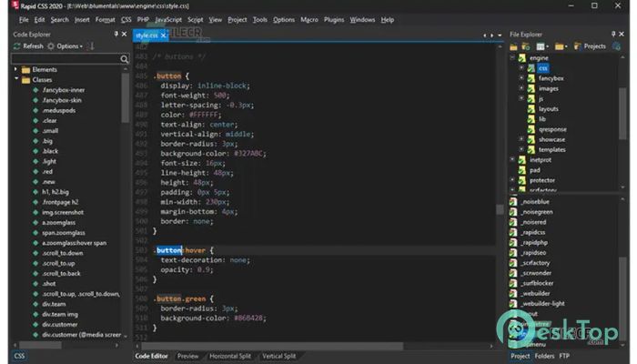This screenshot has height=364, width=637.
Task: Open the Code Explorer Options dropdown
Action: coord(65,46)
